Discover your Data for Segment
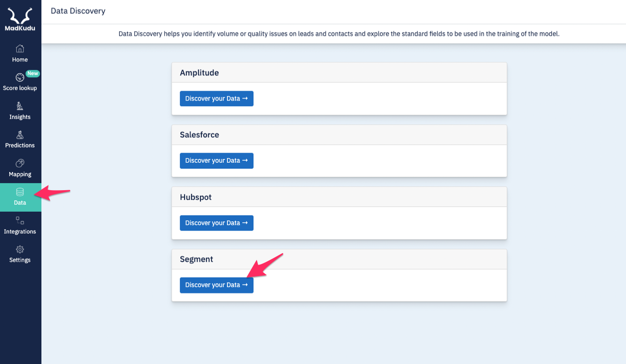Screen dimensions: 626x364 (x=216, y=285)
